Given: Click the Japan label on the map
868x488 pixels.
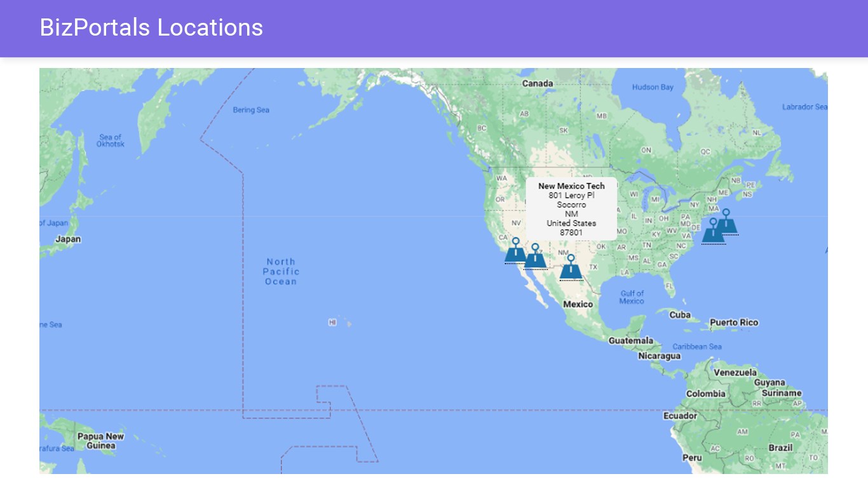Looking at the screenshot, I should 68,240.
